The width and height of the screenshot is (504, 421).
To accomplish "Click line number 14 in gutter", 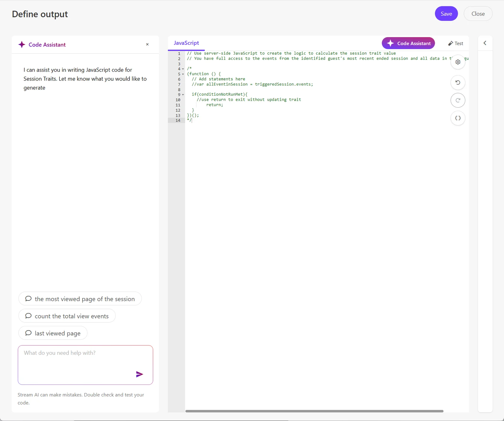I will pyautogui.click(x=178, y=121).
